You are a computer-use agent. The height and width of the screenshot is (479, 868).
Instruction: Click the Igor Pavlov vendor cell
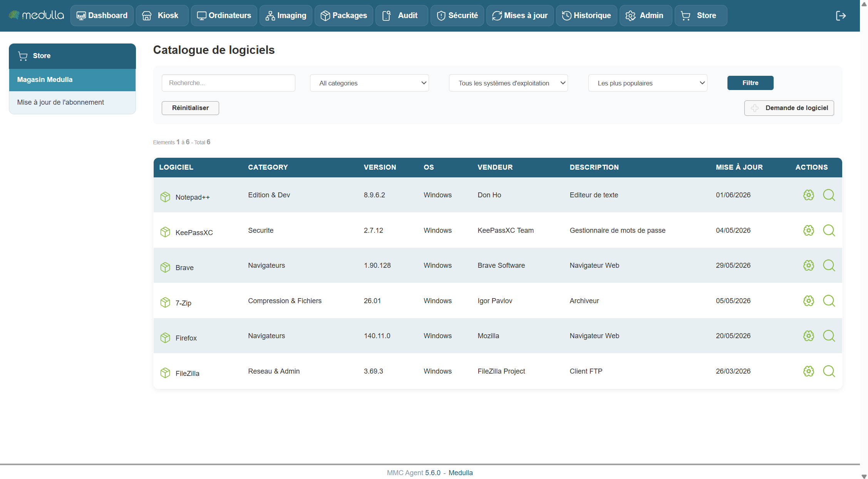coord(495,301)
